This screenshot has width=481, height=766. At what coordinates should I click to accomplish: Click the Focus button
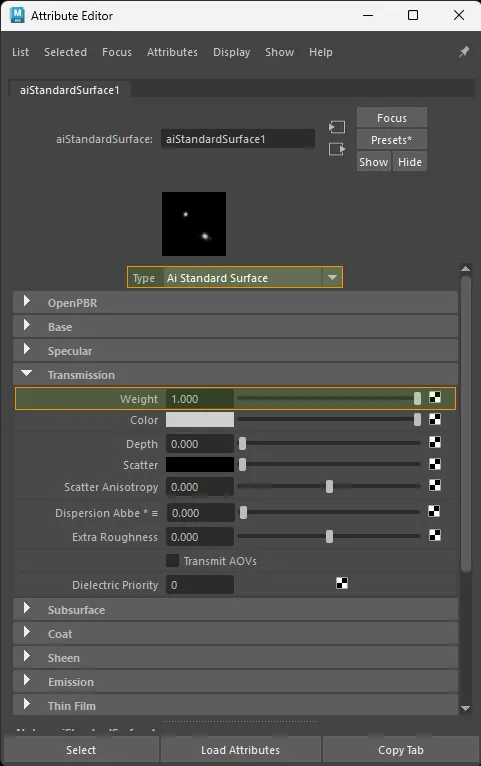(392, 118)
